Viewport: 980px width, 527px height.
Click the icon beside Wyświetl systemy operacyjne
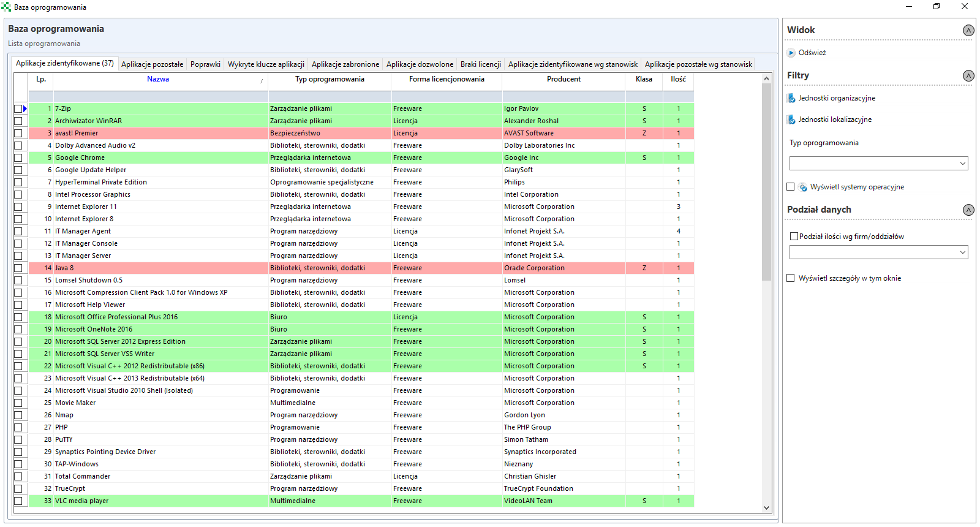pyautogui.click(x=803, y=187)
